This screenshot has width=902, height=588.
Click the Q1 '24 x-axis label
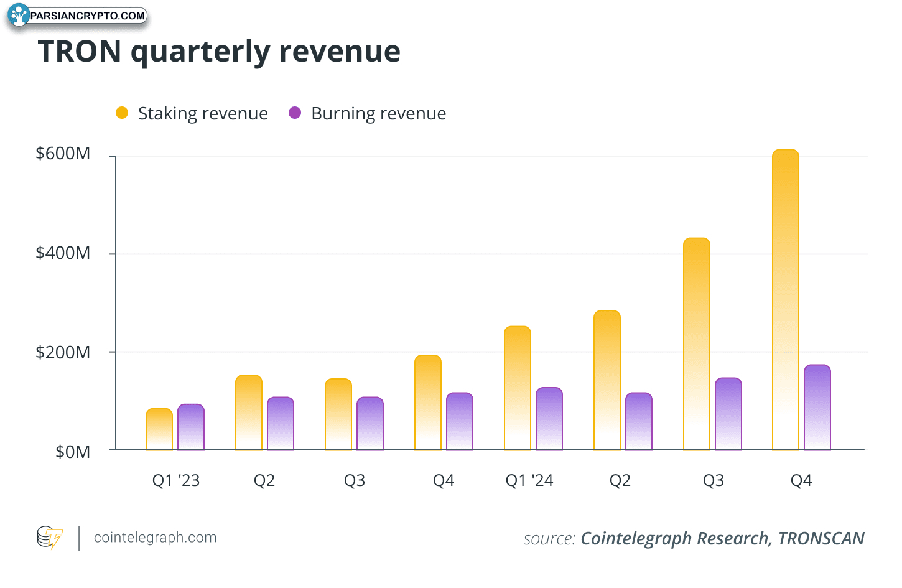click(529, 480)
